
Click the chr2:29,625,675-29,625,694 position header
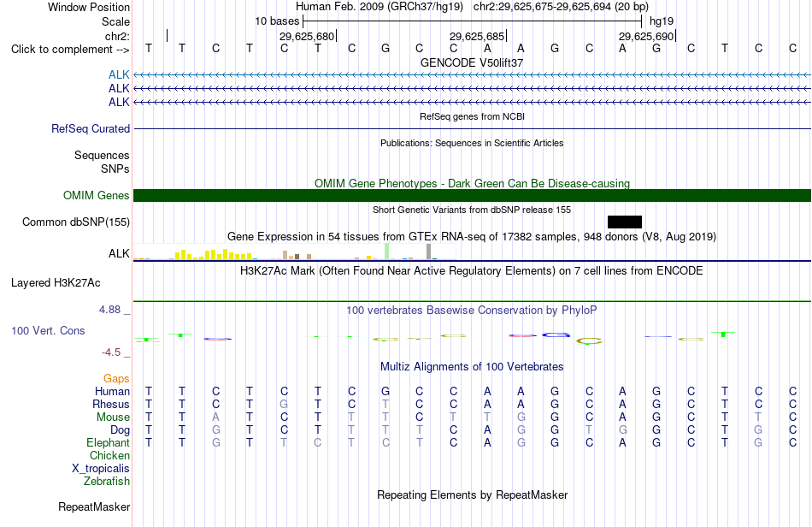(561, 7)
